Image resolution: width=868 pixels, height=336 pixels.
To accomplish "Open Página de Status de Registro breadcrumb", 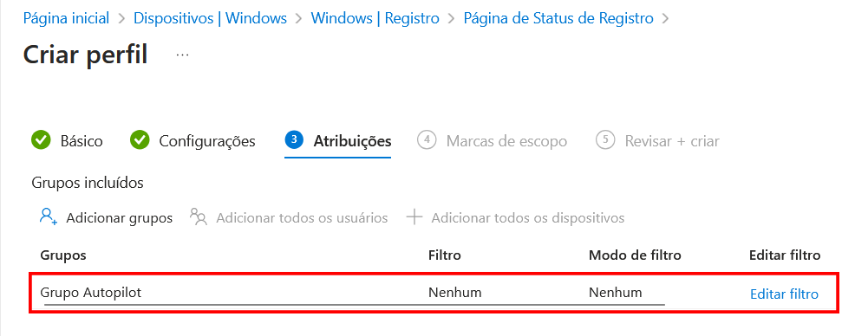I will [x=558, y=18].
